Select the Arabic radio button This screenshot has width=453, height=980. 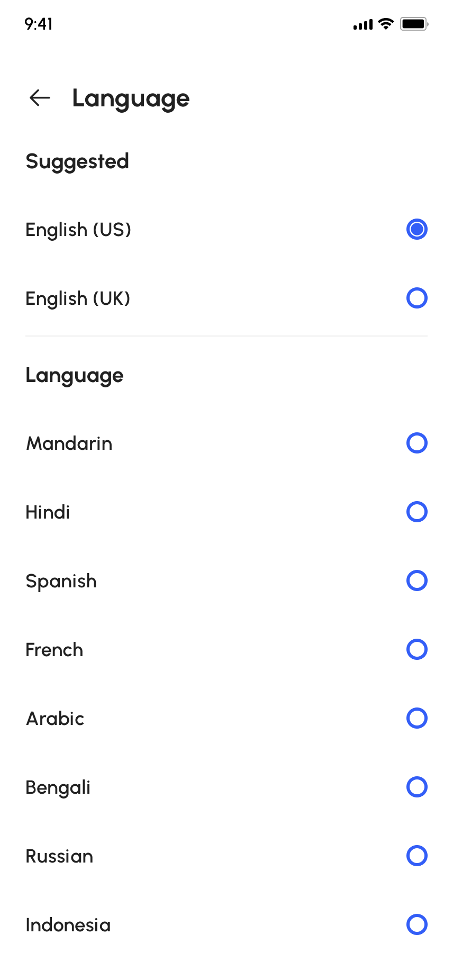click(x=417, y=718)
